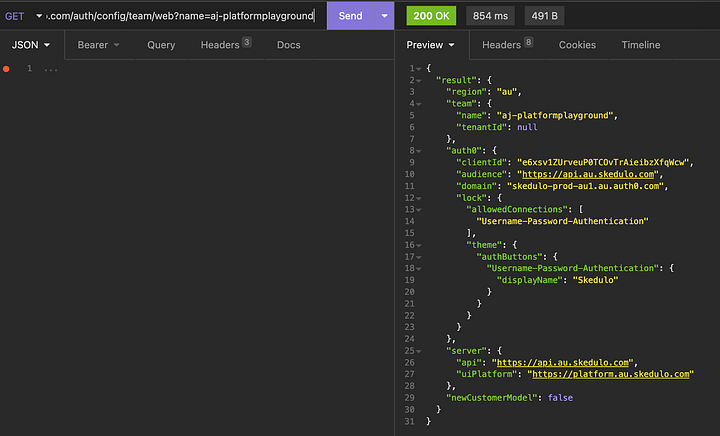Click the "tenantId" key
The width and height of the screenshot is (720, 436).
[x=481, y=127]
